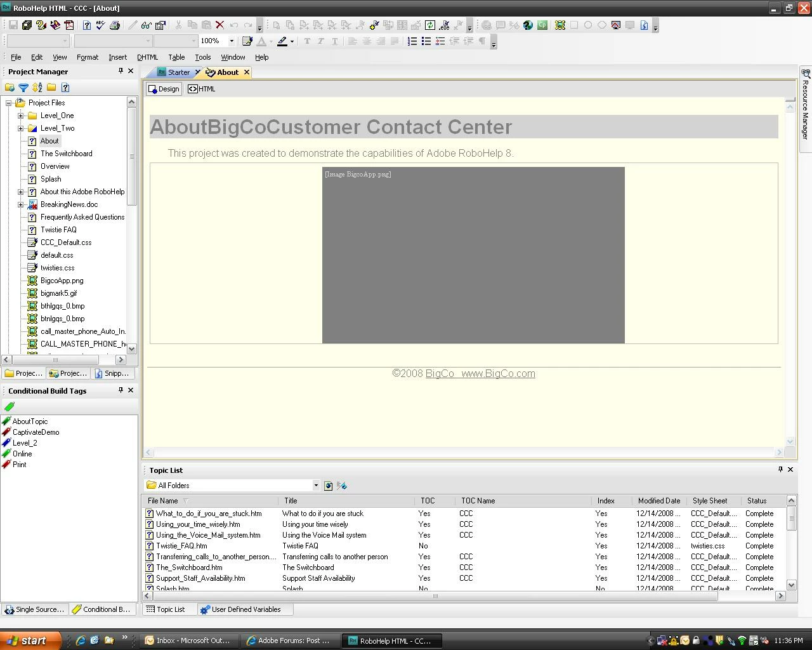The width and height of the screenshot is (812, 650).
Task: Click the multilevel list icon
Action: tap(440, 41)
